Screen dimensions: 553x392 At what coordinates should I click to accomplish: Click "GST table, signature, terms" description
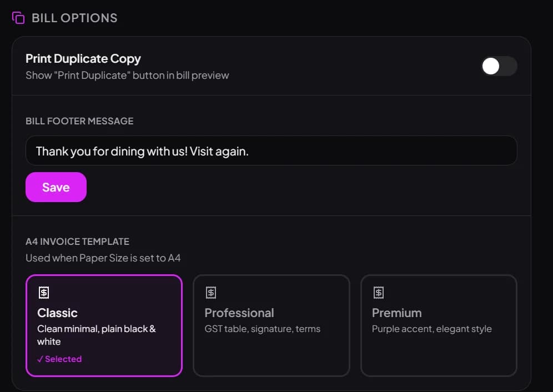point(263,329)
